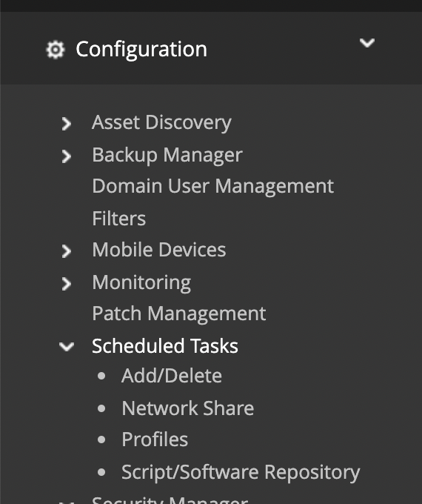Expand the Monitoring arrow
Viewport: 422px width, 504px height.
pyautogui.click(x=66, y=284)
